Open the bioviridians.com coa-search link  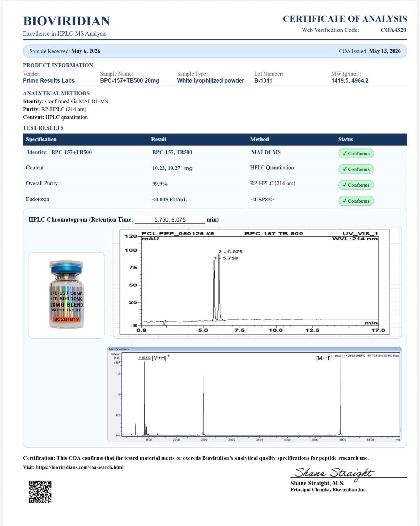point(80,467)
